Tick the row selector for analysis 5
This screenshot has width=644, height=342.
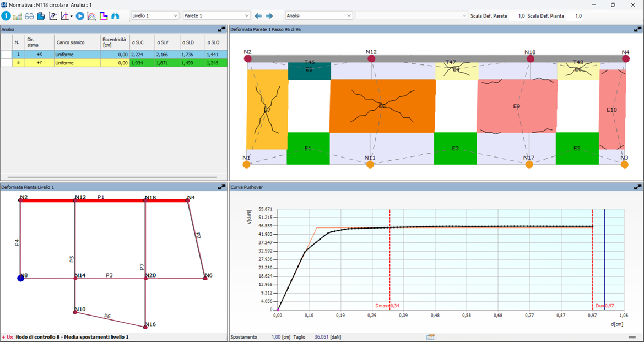click(6, 63)
